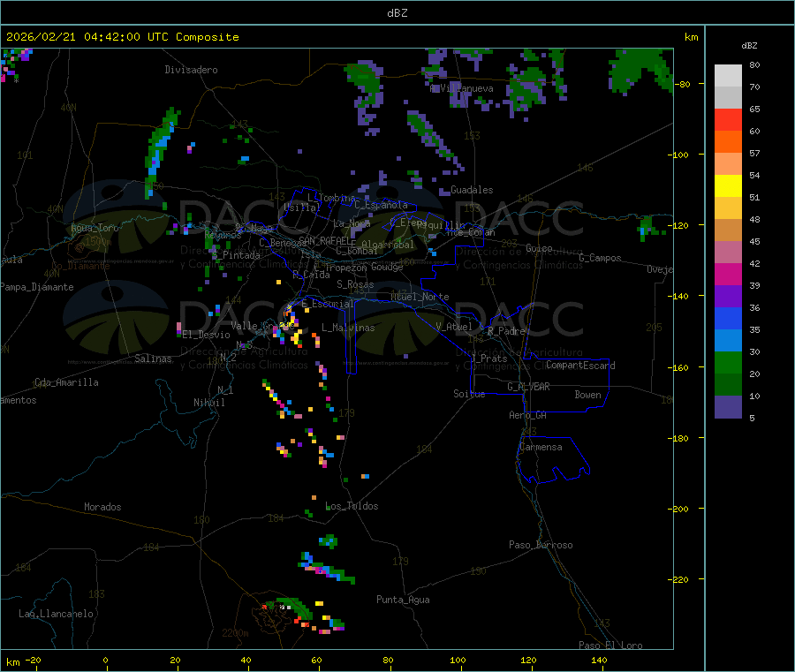
Task: Click the G_ALVEAR place label
Action: point(528,387)
